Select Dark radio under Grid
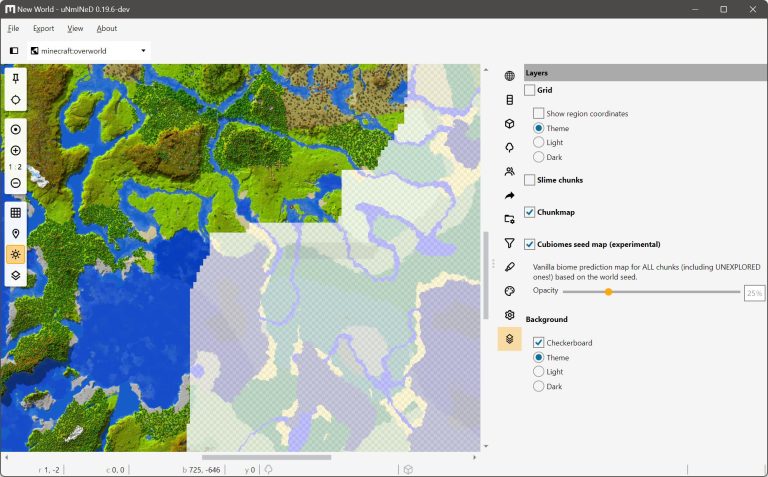The height and width of the screenshot is (477, 768). click(x=538, y=157)
